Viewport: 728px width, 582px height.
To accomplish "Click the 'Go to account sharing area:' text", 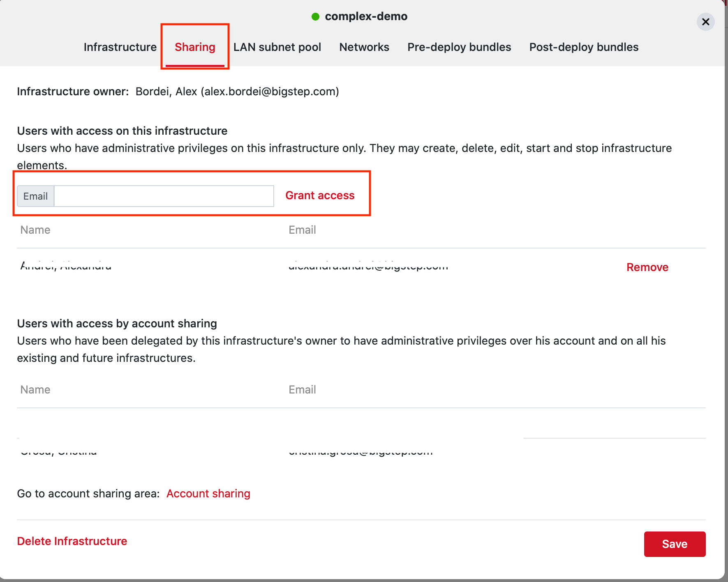I will coord(88,494).
